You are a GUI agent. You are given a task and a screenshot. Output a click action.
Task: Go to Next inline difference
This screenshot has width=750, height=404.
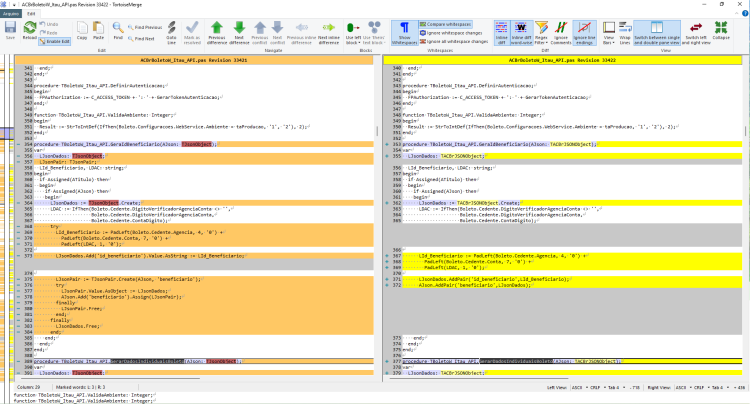click(x=329, y=33)
